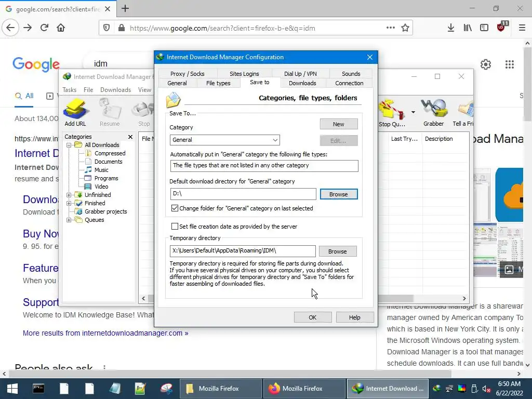Open Command Prompt from taskbar
Viewport: 532px width, 399px height.
click(x=38, y=389)
